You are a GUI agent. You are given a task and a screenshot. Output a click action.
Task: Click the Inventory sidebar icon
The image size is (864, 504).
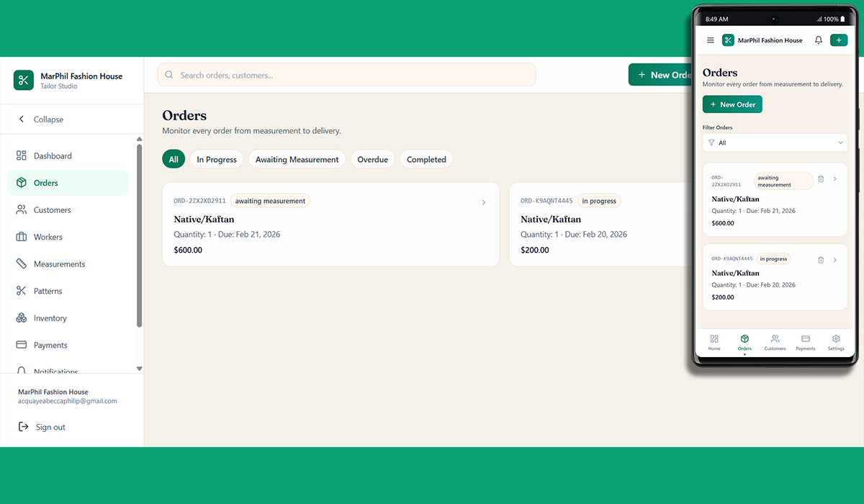click(22, 318)
